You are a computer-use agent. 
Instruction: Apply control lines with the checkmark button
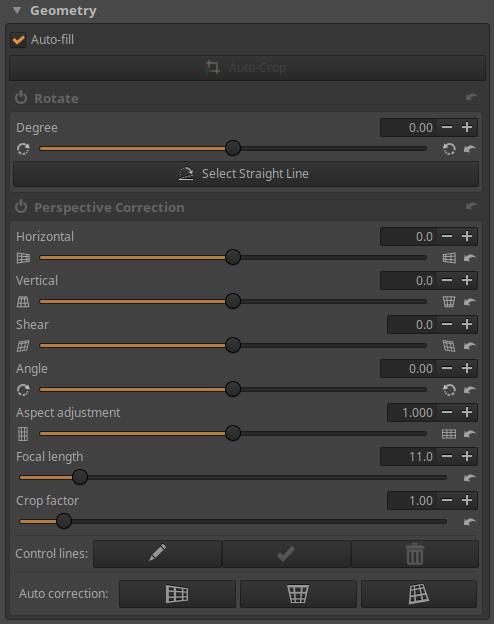pyautogui.click(x=286, y=554)
